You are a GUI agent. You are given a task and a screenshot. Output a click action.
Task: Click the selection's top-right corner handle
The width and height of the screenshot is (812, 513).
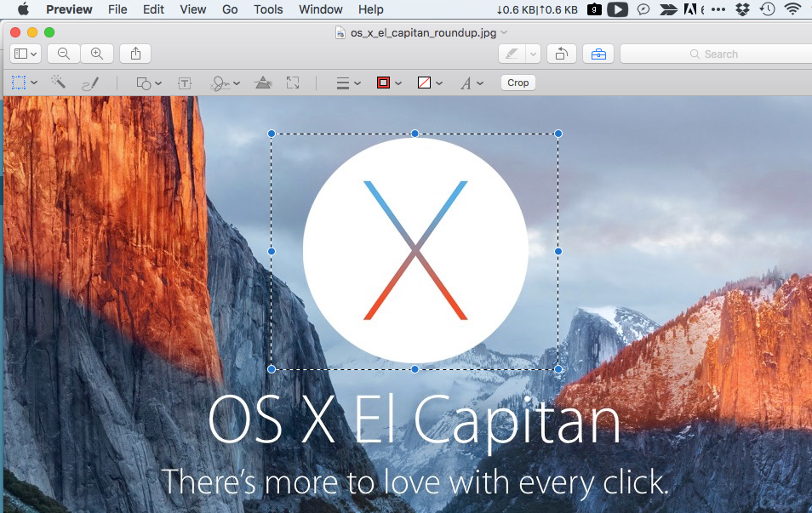(x=558, y=134)
